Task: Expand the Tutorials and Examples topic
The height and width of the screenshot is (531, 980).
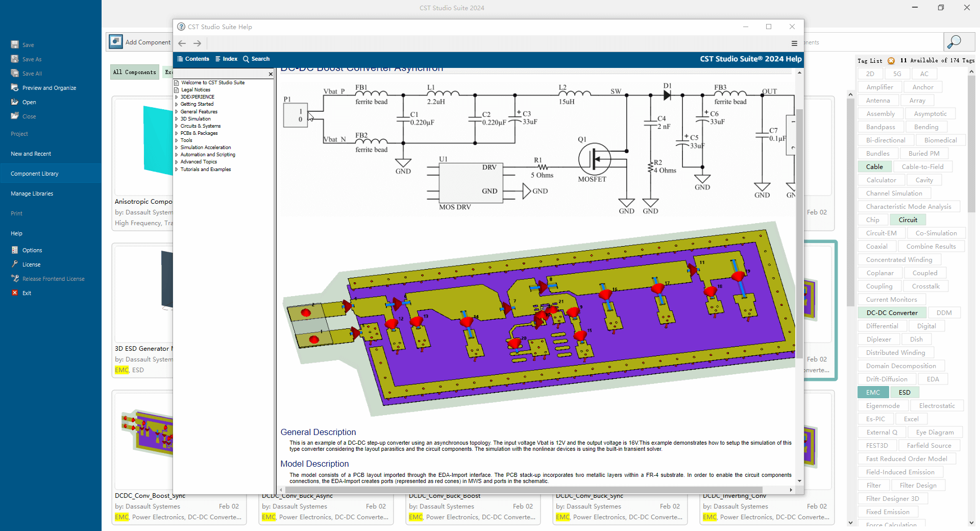Action: point(177,170)
